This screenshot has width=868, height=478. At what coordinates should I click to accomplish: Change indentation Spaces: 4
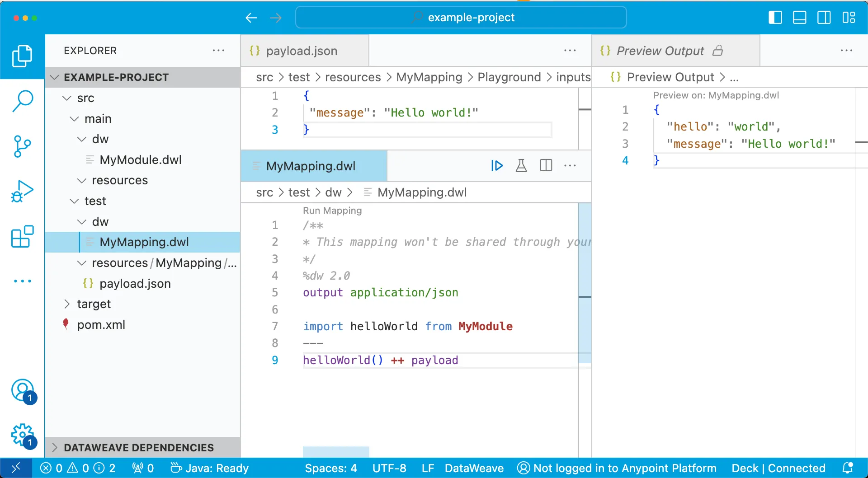click(x=331, y=468)
